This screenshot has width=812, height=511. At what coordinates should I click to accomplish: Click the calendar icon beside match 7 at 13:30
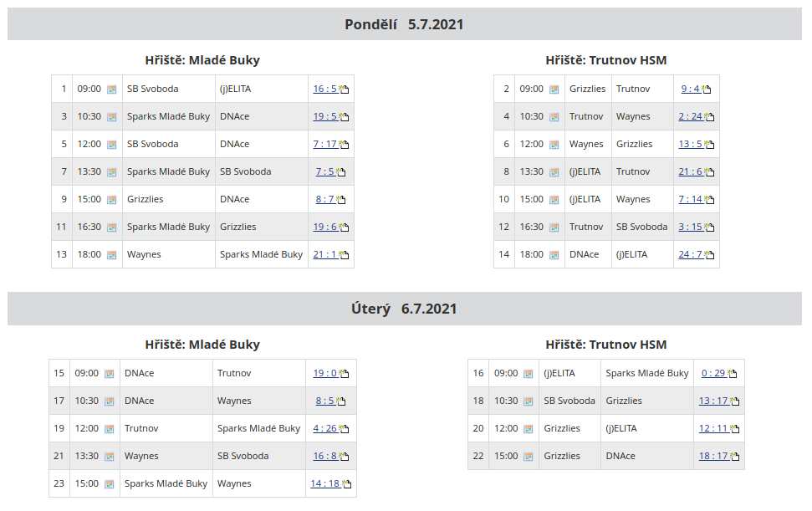coord(111,172)
